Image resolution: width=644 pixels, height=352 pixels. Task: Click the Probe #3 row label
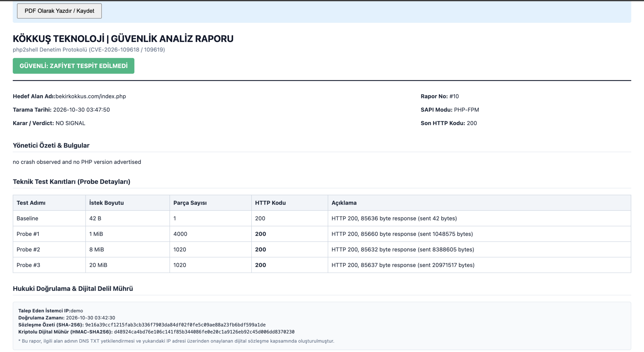(28, 265)
